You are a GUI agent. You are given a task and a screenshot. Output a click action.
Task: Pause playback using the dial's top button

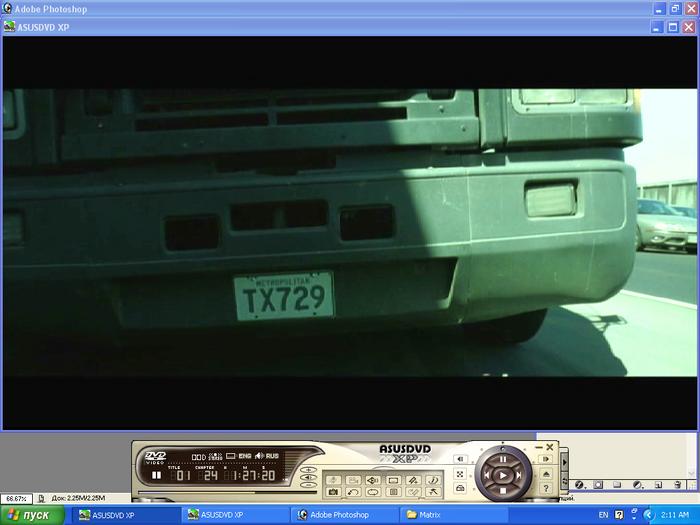pyautogui.click(x=503, y=459)
